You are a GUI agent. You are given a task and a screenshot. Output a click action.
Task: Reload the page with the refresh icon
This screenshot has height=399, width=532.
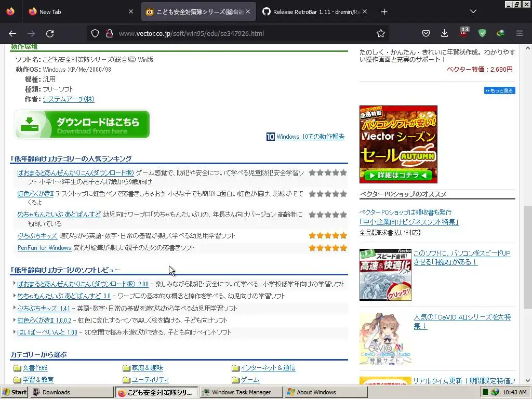tap(50, 34)
